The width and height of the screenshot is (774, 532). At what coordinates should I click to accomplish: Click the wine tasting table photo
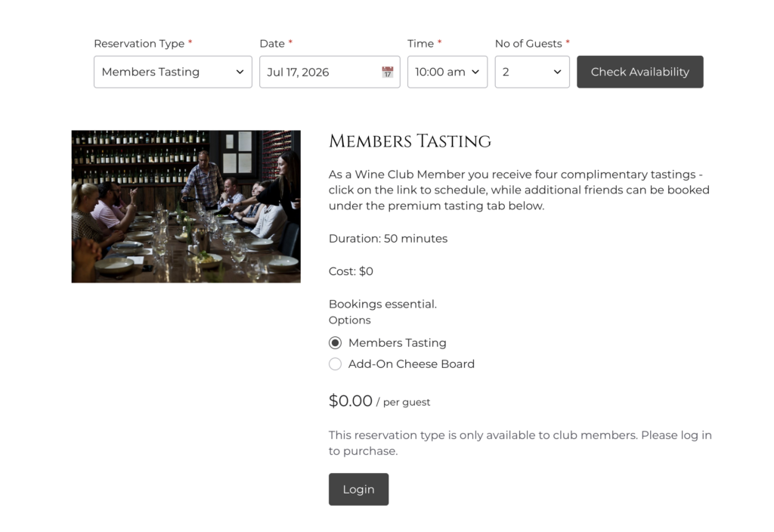tap(186, 207)
